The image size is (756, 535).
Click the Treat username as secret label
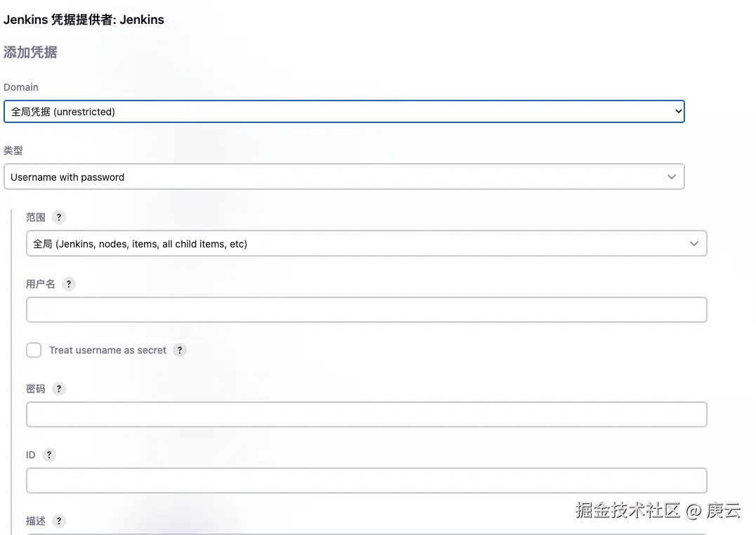click(x=107, y=350)
